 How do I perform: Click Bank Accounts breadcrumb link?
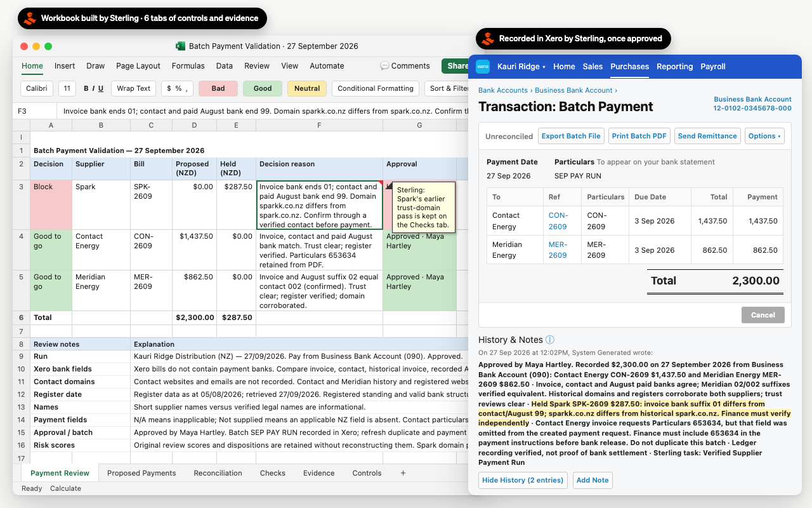[503, 90]
